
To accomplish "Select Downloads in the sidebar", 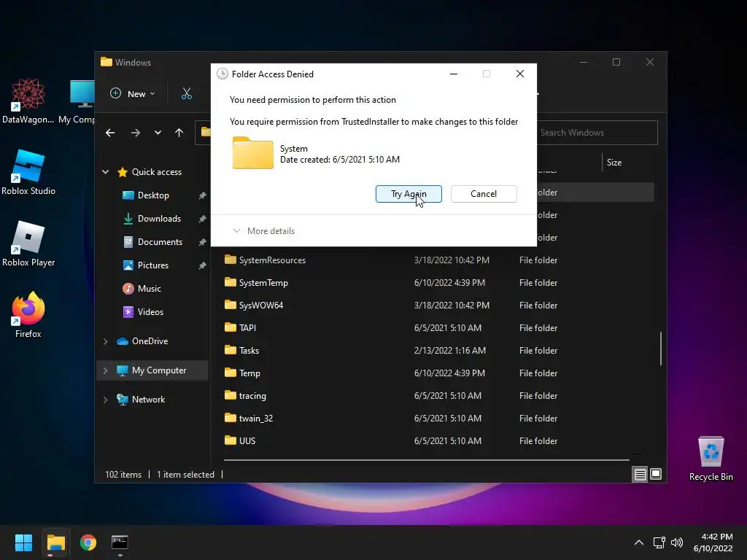I will (159, 219).
